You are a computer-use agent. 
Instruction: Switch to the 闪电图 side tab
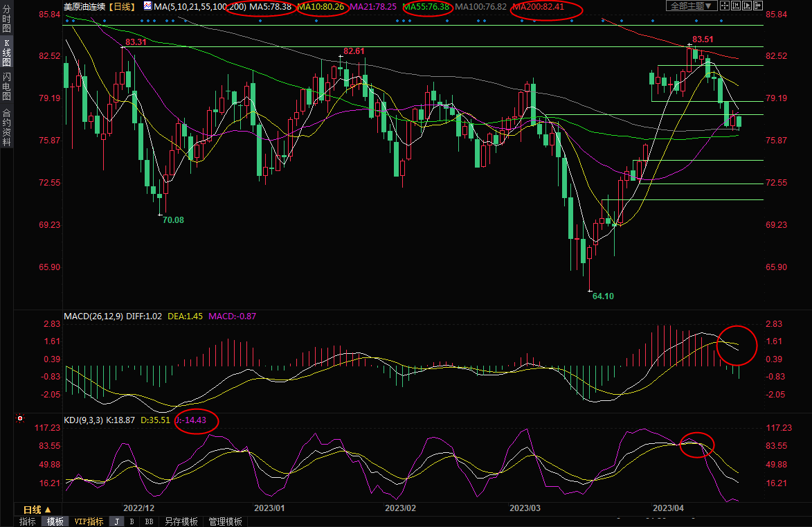tap(6, 86)
